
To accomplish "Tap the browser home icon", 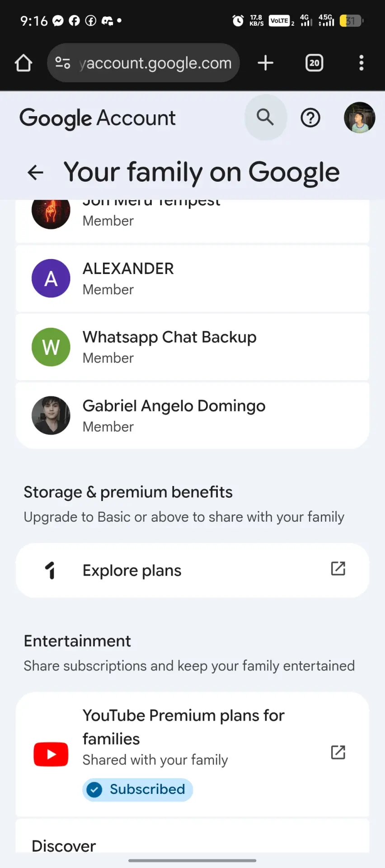I will tap(23, 63).
